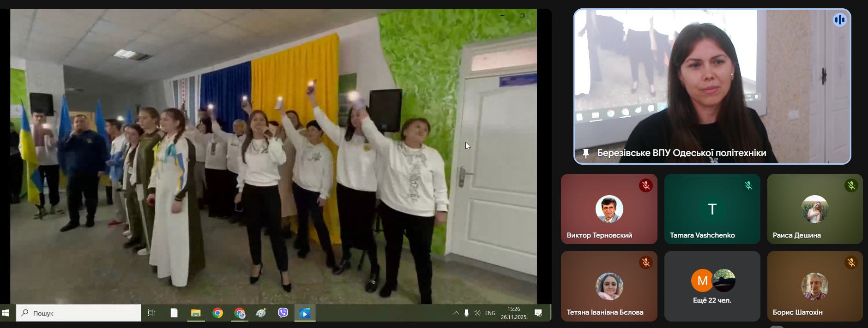
Task: Expand hidden system tray icons
Action: point(456,313)
